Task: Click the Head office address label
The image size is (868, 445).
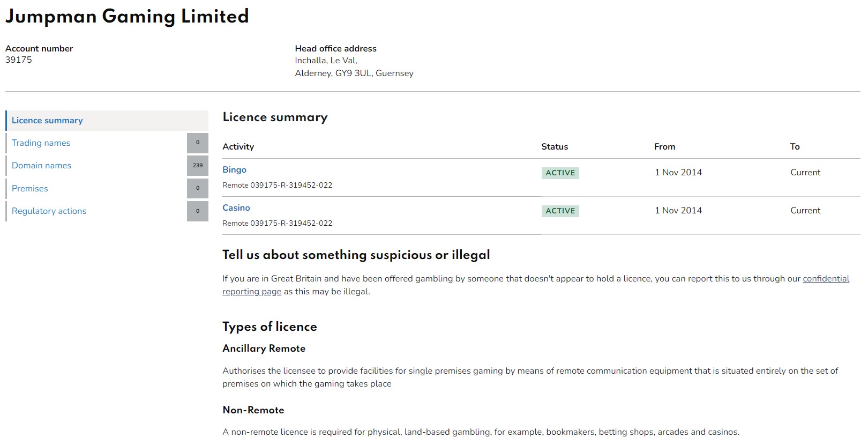Action: coord(336,49)
